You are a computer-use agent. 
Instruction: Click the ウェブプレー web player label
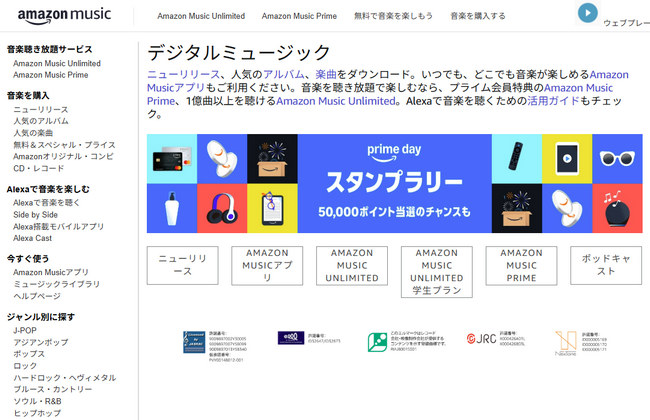626,23
